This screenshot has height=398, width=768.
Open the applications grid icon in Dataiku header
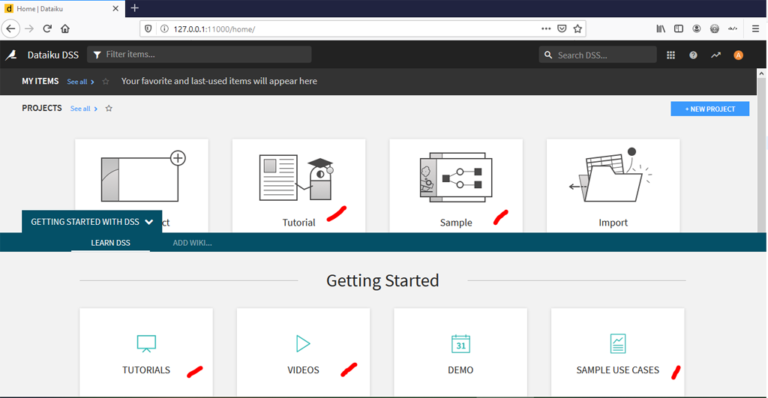coord(671,55)
